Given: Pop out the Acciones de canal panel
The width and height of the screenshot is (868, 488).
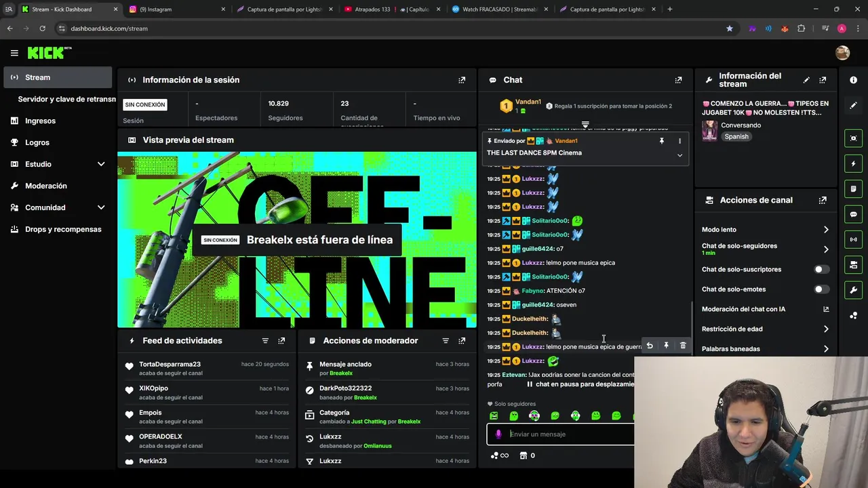Looking at the screenshot, I should 823,201.
